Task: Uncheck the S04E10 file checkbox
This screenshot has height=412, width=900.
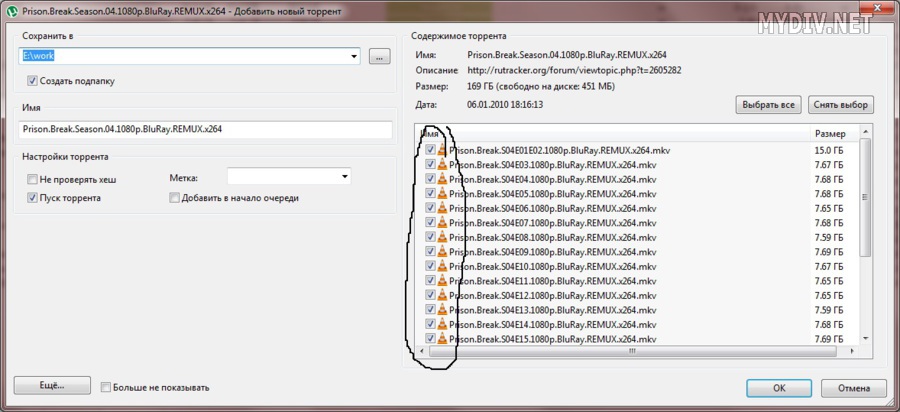Action: coord(430,266)
